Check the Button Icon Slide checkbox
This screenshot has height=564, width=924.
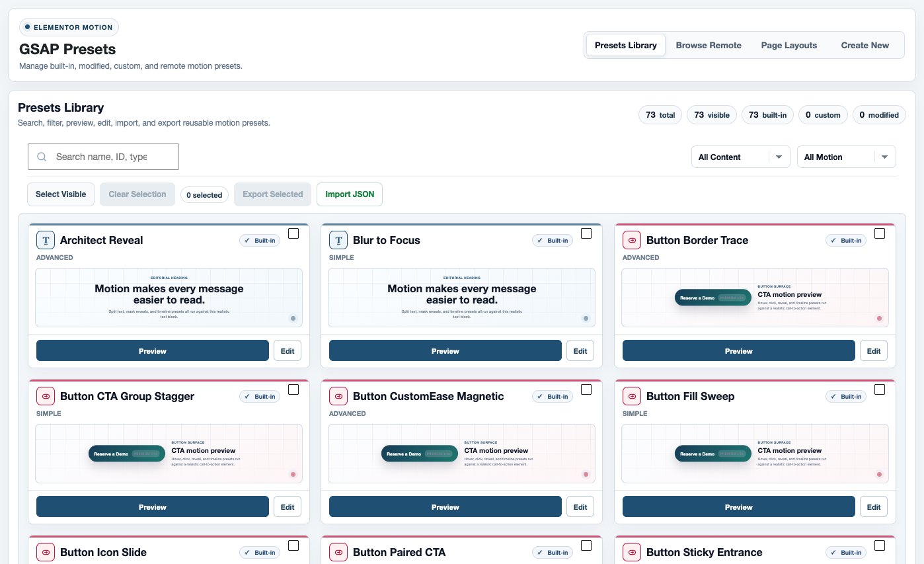pyautogui.click(x=293, y=545)
